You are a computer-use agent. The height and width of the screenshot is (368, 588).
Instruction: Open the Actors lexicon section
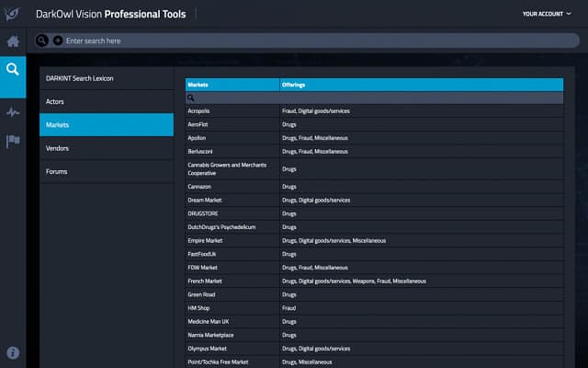[107, 102]
